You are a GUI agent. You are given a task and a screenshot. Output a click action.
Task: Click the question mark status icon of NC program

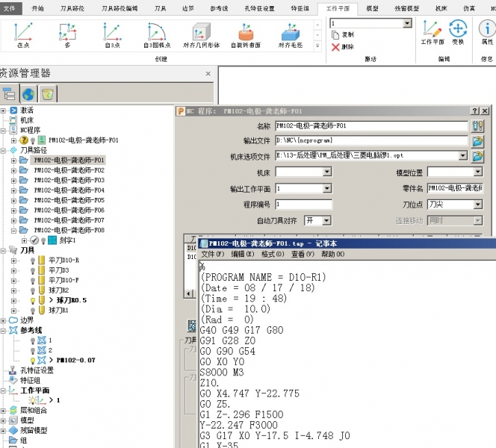point(24,140)
